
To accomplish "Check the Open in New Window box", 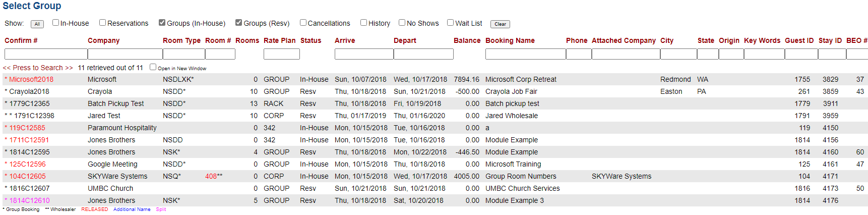I will point(153,67).
